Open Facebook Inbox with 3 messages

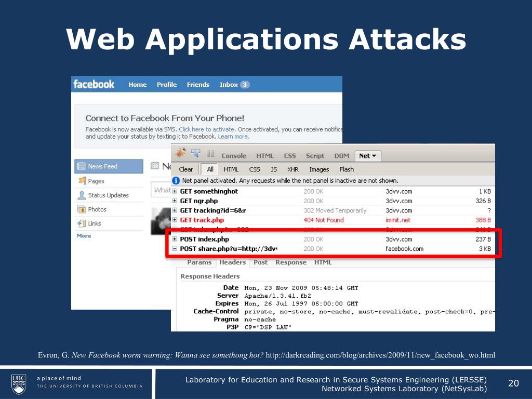(x=234, y=85)
